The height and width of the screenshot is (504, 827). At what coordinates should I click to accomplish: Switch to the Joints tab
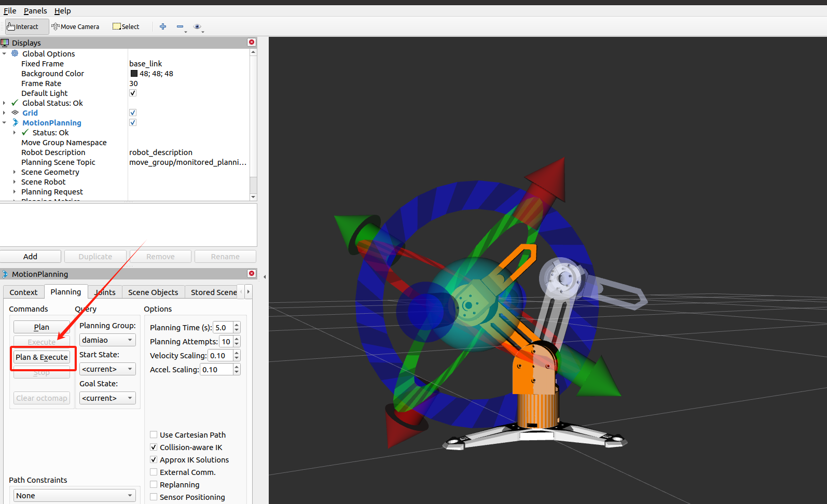click(105, 292)
